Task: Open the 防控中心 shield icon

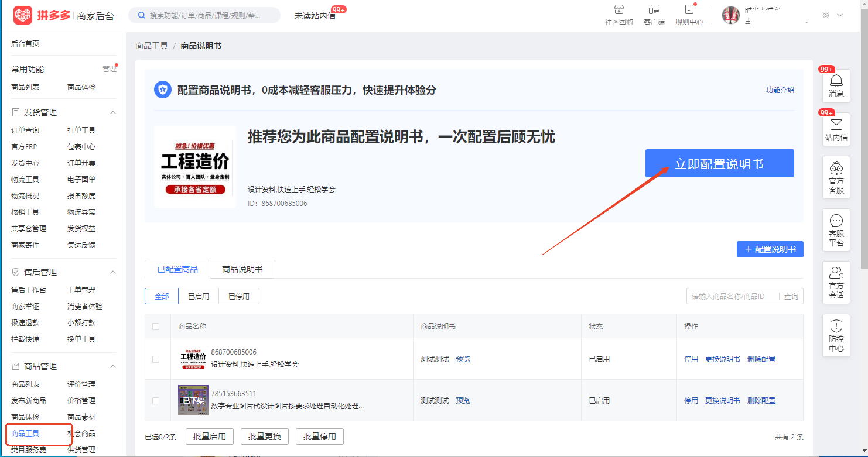Action: 836,335
